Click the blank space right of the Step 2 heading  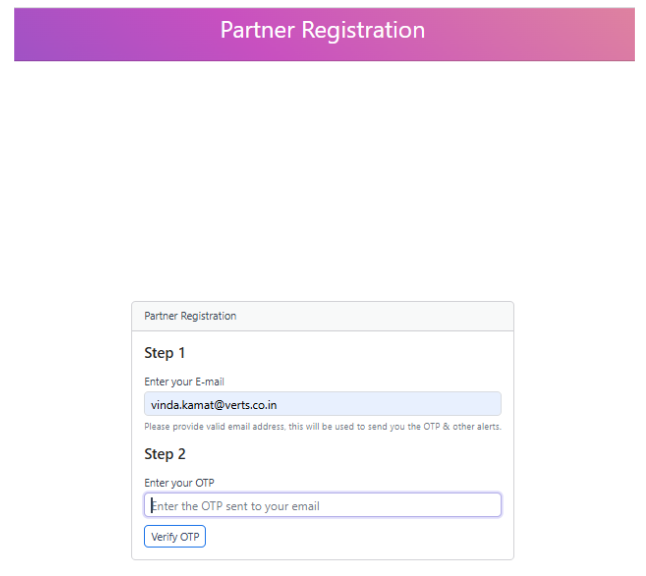pos(350,454)
